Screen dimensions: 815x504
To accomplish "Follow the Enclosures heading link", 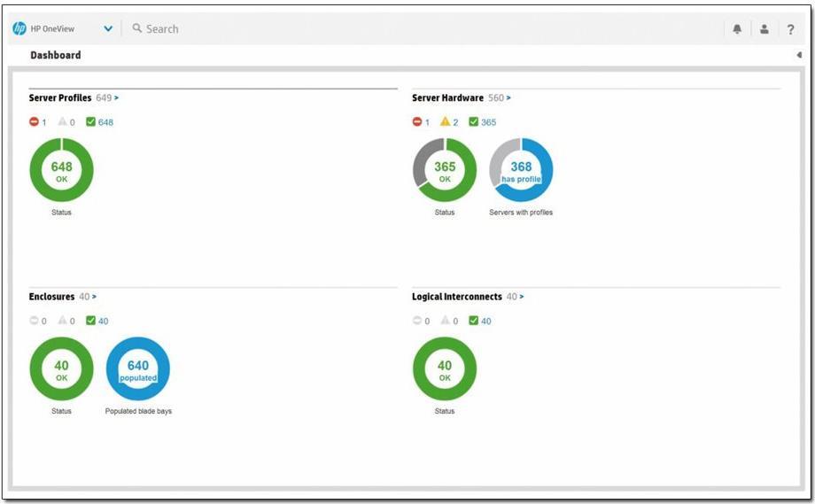I will coord(51,297).
